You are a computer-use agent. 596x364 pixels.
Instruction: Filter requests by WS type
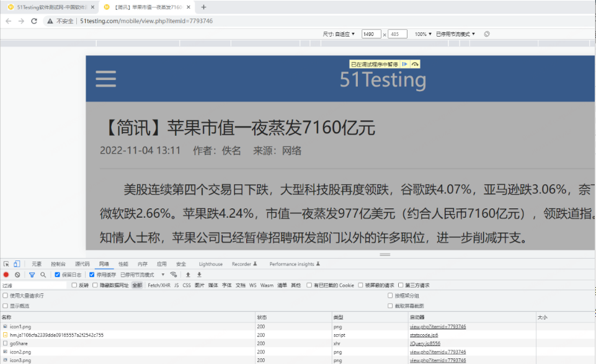pyautogui.click(x=253, y=285)
